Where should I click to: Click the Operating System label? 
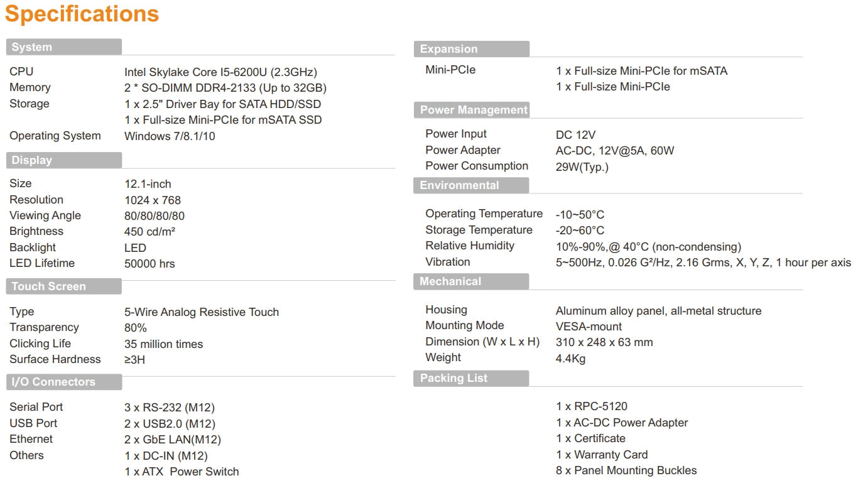(x=55, y=136)
